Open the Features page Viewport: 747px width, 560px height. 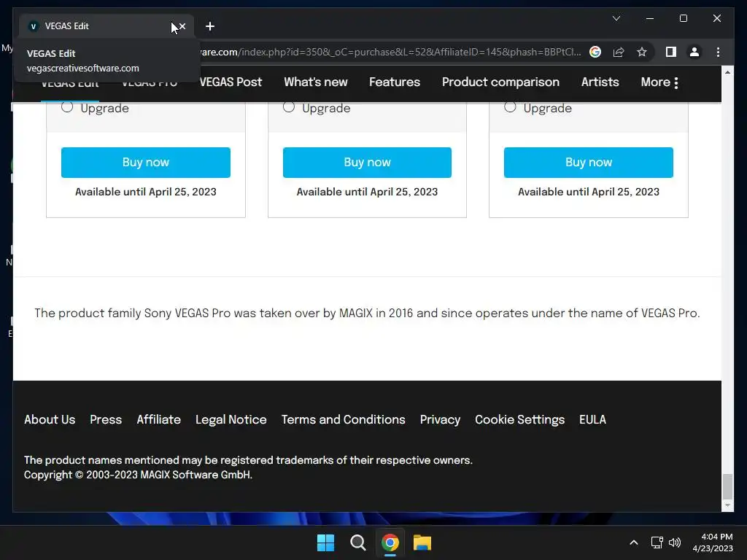395,82
